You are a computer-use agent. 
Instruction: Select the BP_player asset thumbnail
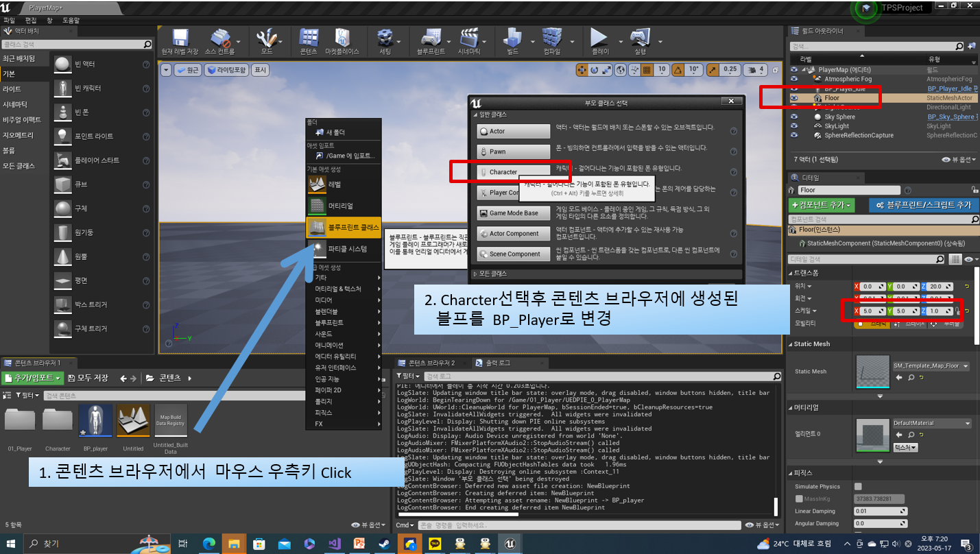(95, 420)
